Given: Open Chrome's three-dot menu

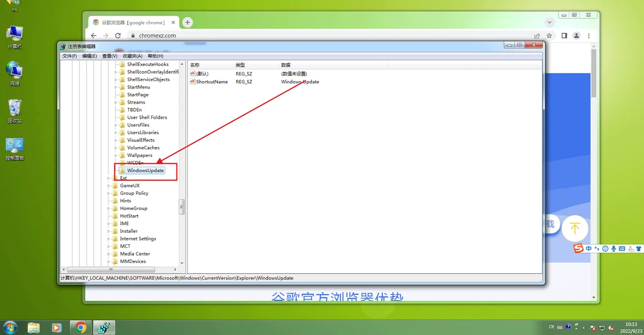Looking at the screenshot, I should coord(589,35).
